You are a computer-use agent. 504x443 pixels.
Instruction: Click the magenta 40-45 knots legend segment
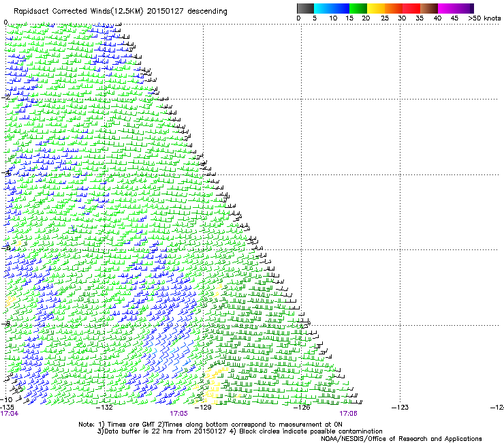[447, 8]
